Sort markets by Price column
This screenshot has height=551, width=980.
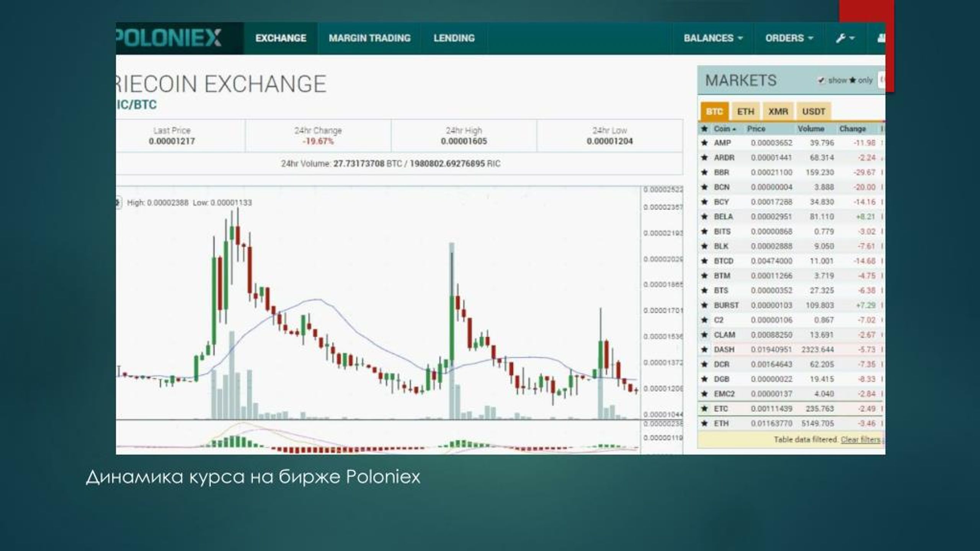[x=756, y=129]
